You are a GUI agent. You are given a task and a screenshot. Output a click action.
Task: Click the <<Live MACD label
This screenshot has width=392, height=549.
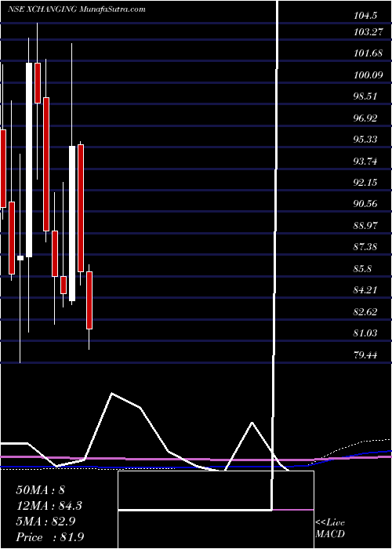point(330,529)
